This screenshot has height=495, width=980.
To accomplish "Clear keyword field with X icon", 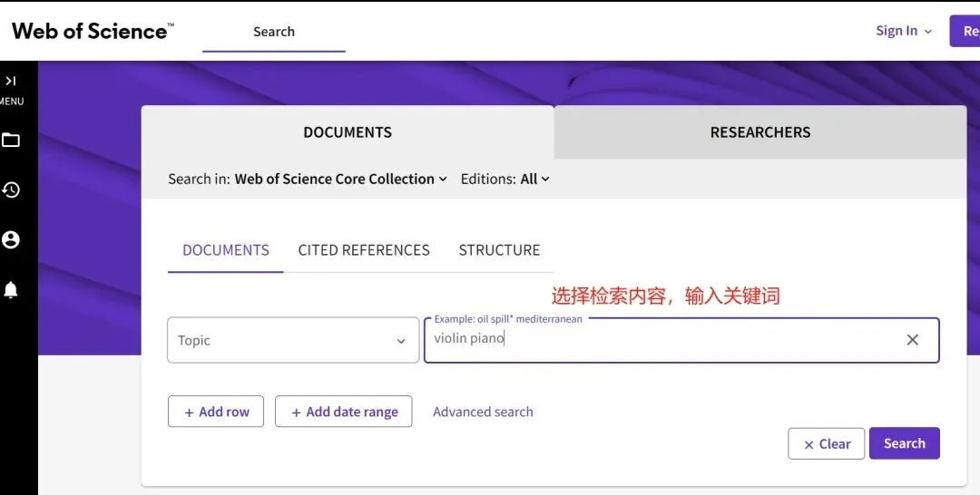I will point(913,340).
